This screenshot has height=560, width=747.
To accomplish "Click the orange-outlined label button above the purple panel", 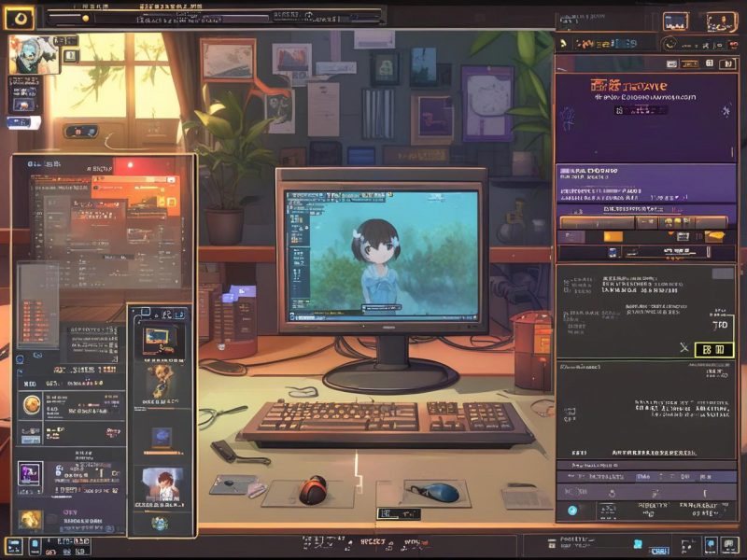I will pyautogui.click(x=689, y=63).
